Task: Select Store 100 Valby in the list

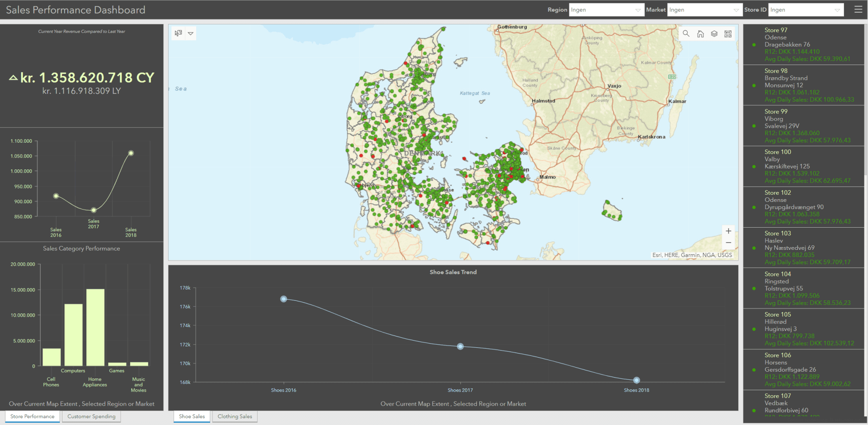Action: 803,166
